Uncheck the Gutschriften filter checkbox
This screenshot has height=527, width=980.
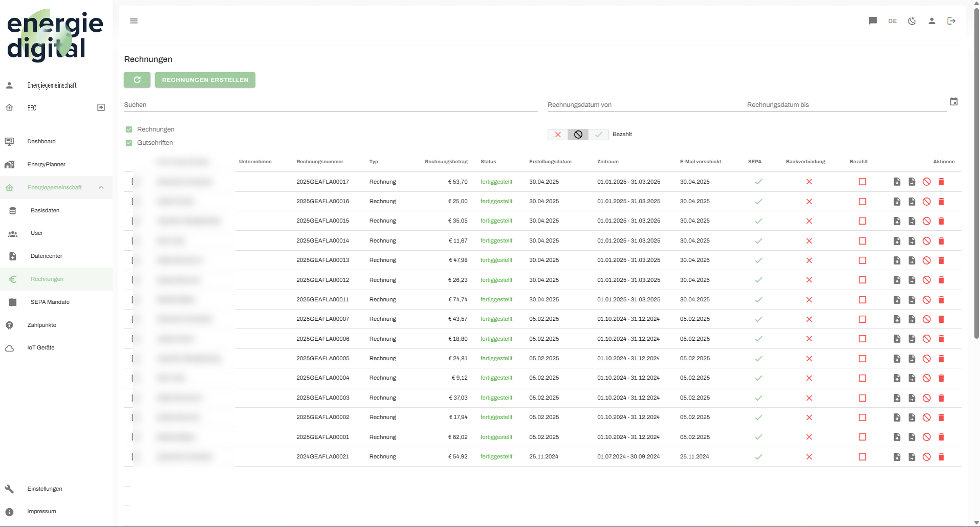[x=129, y=142]
